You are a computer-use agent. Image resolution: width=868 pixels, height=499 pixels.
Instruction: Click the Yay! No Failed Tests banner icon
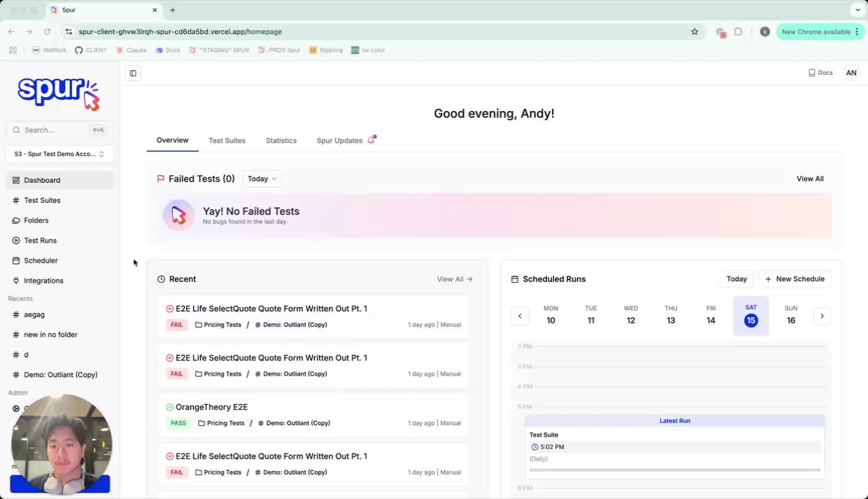click(178, 216)
